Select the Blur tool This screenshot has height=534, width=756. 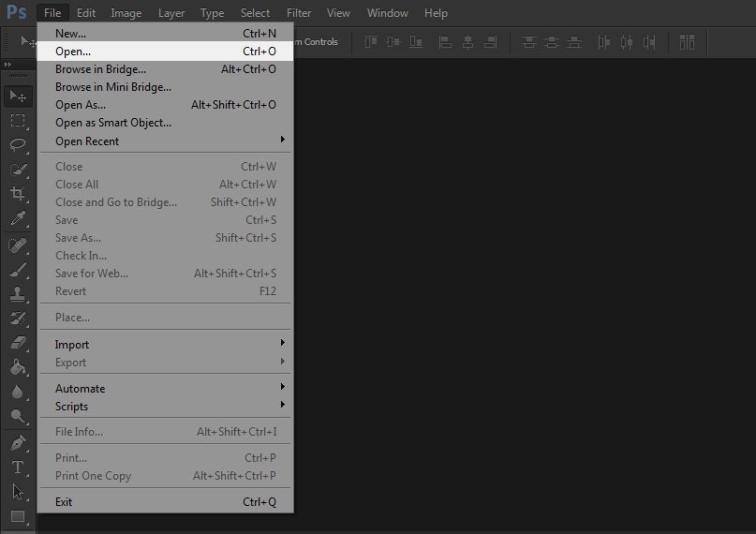18,392
